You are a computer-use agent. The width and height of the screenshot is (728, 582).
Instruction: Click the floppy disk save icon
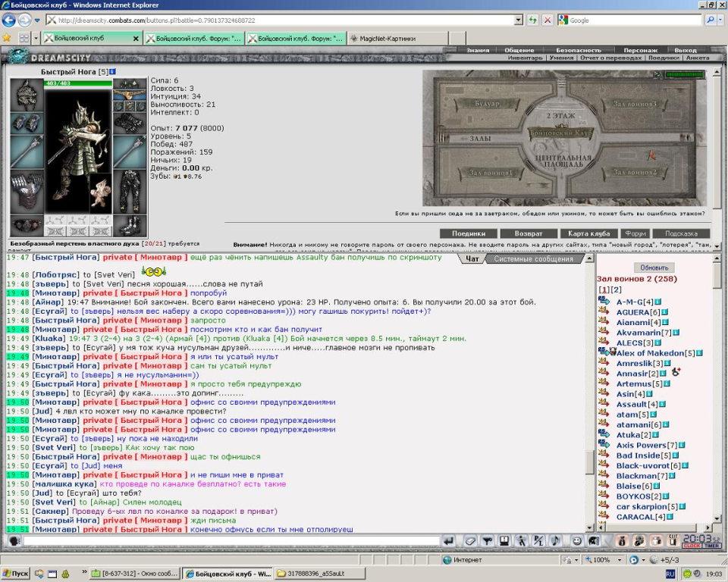pyautogui.click(x=504, y=541)
